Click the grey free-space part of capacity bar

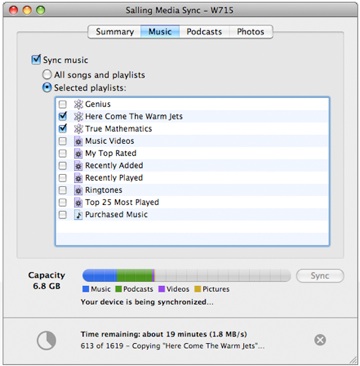223,276
